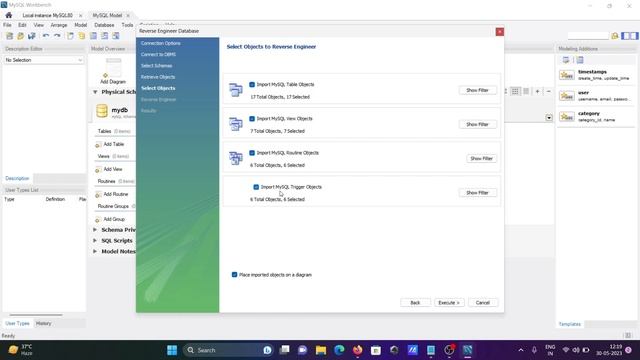Show Filter for View Objects

[x=477, y=124]
